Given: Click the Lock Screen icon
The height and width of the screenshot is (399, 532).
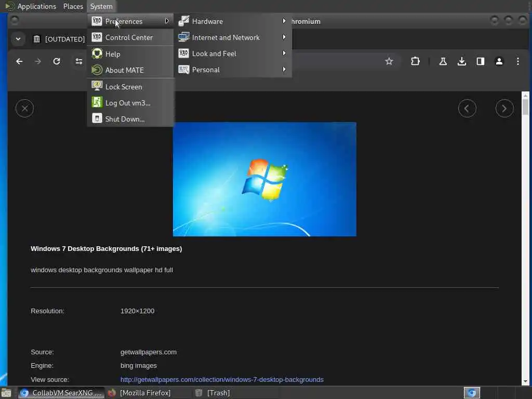Looking at the screenshot, I should (97, 86).
